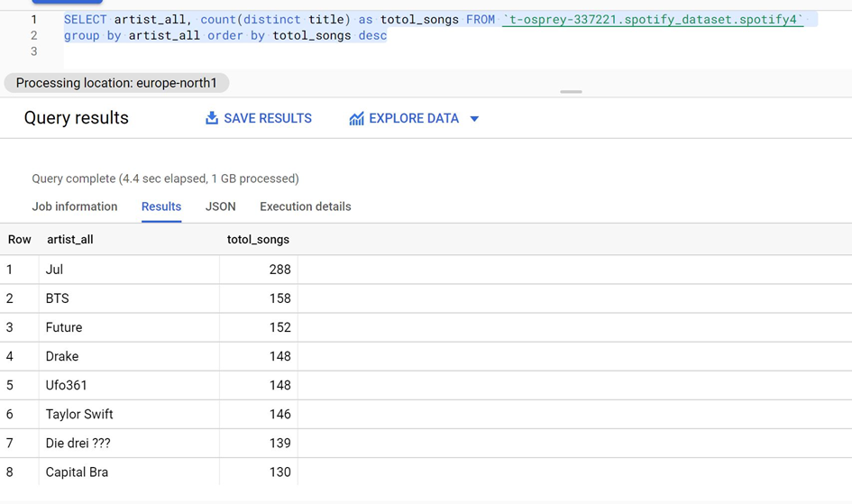Click the Row column header

(20, 240)
